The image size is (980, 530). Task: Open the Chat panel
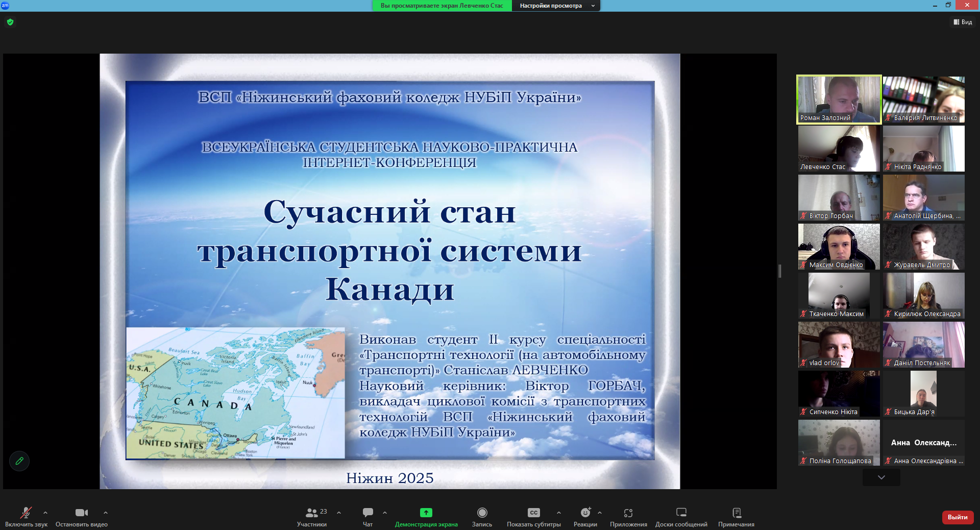tap(367, 513)
